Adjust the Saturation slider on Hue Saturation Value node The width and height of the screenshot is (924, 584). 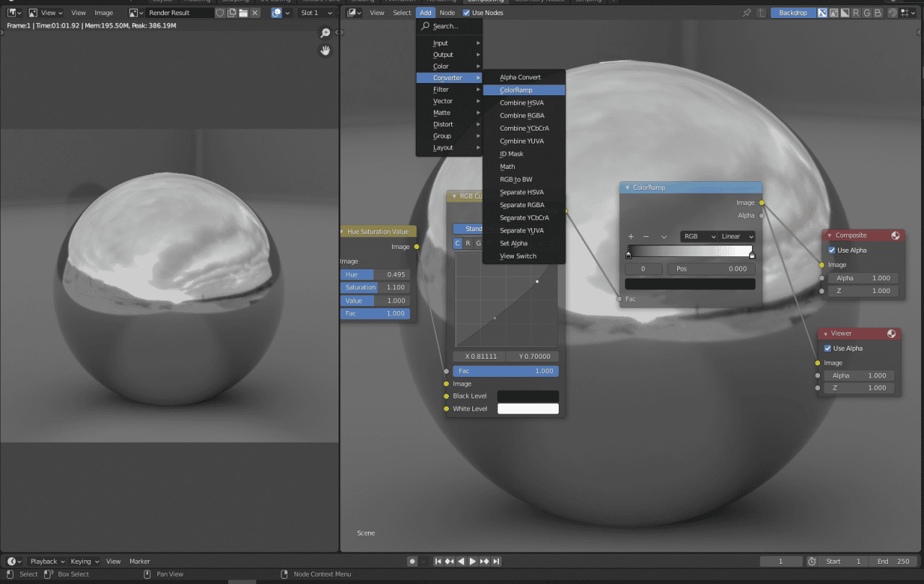[x=375, y=287]
